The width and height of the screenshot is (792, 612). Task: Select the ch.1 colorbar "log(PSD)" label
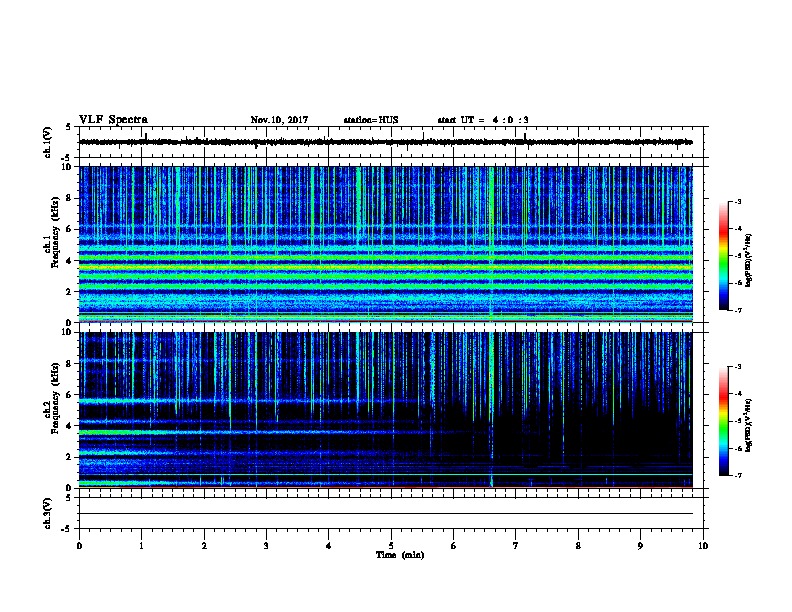pyautogui.click(x=749, y=260)
